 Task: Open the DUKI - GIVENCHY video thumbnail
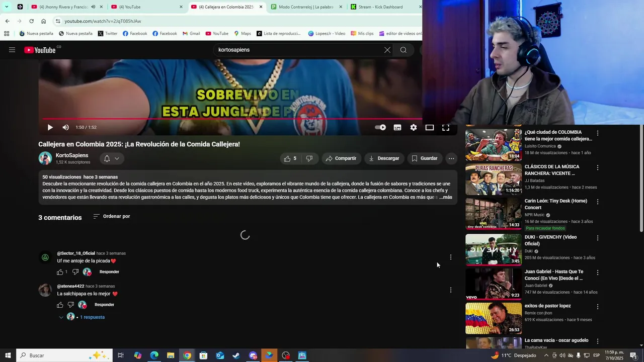(494, 249)
